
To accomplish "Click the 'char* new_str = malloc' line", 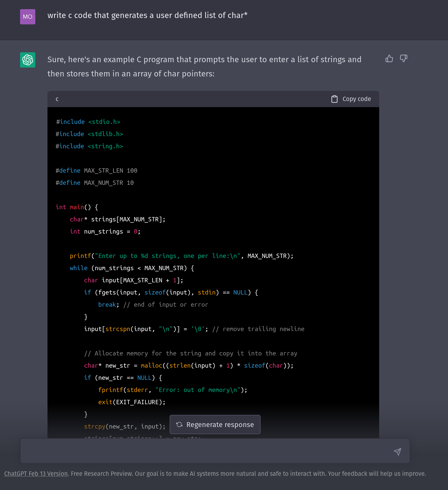I will click(x=189, y=366).
